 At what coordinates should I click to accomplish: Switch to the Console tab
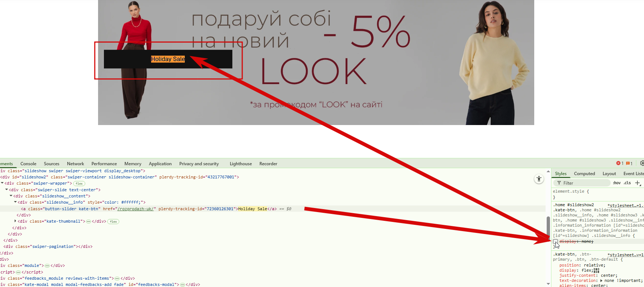click(28, 164)
